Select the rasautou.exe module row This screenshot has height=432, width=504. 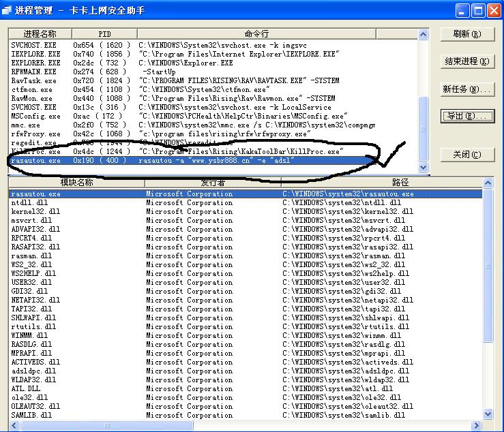point(246,194)
